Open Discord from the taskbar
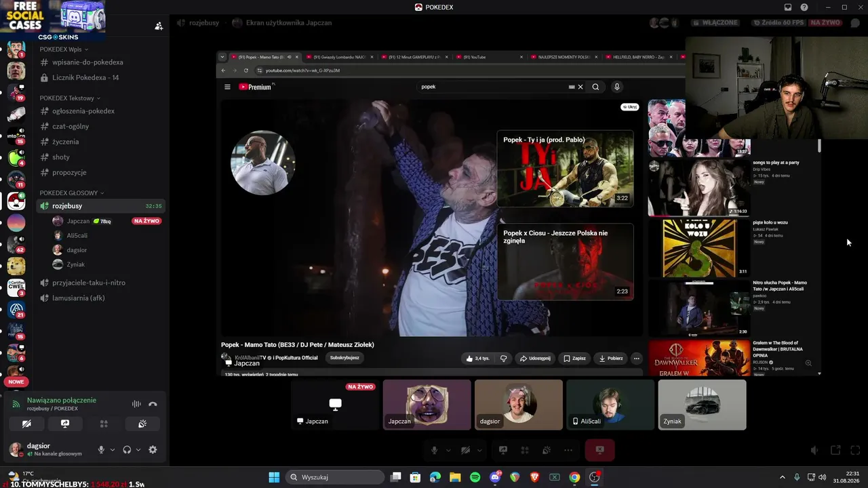868x488 pixels. 495,477
